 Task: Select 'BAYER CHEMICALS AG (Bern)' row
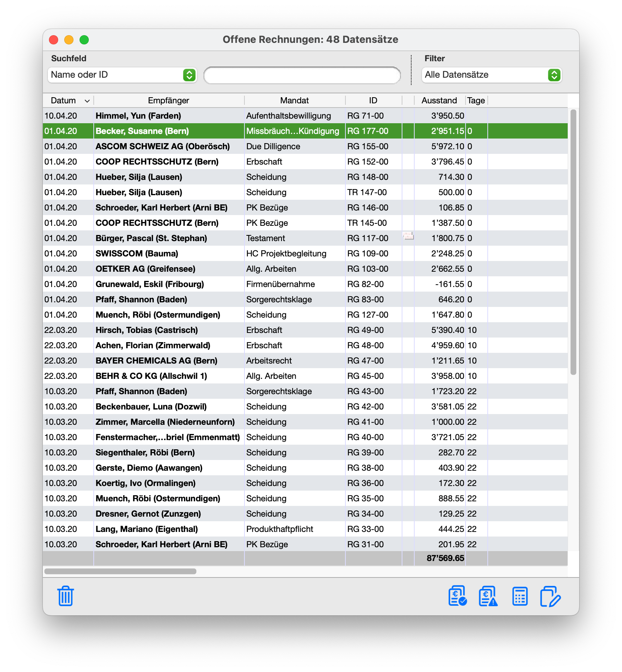(305, 360)
